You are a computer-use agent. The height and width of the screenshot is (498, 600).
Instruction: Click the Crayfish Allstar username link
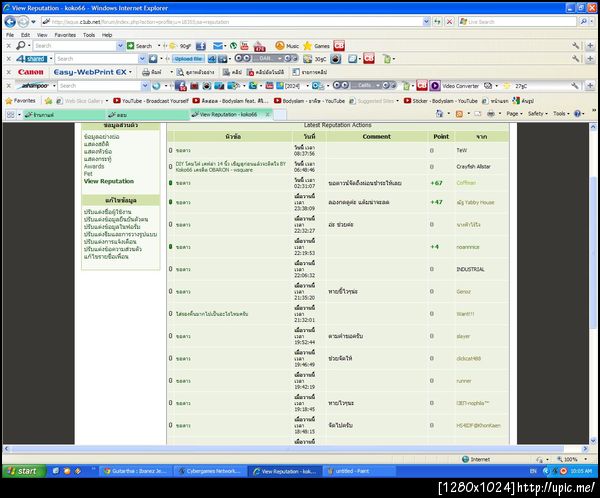tap(473, 167)
